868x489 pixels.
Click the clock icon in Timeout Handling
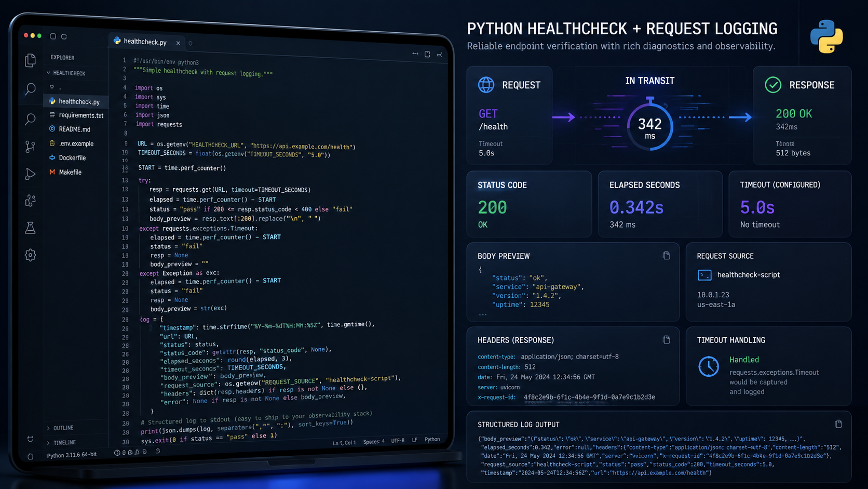pos(709,366)
